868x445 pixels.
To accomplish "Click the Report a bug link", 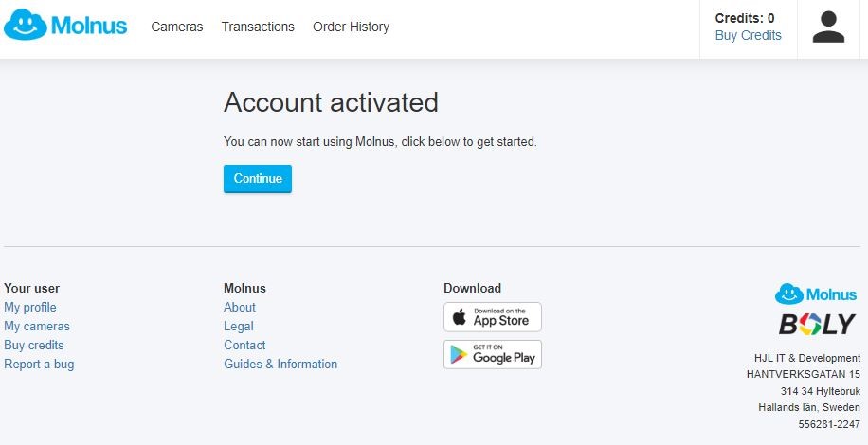I will click(39, 364).
